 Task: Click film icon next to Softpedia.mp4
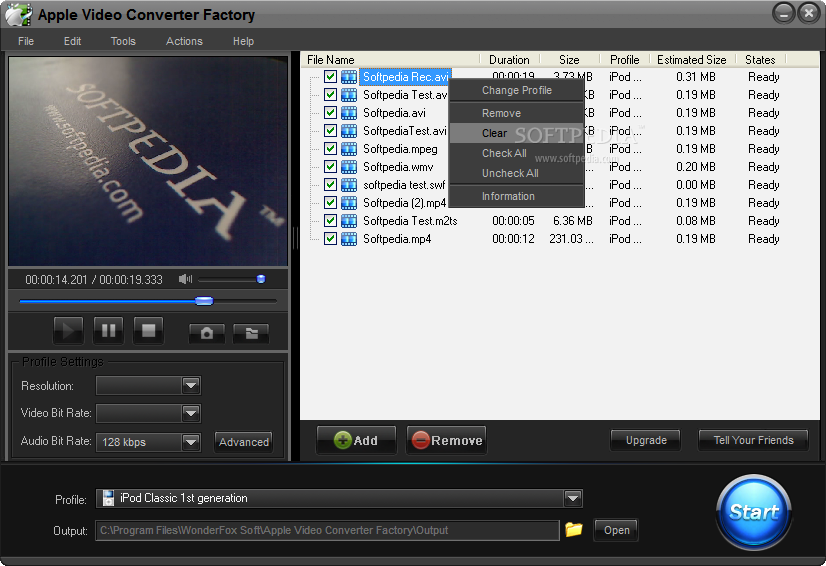[349, 239]
